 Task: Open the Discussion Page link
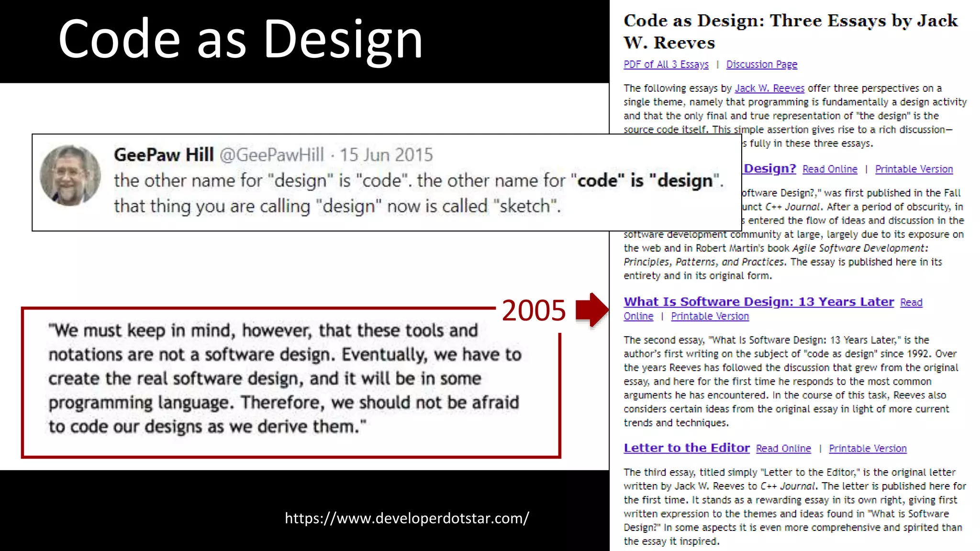coord(762,65)
